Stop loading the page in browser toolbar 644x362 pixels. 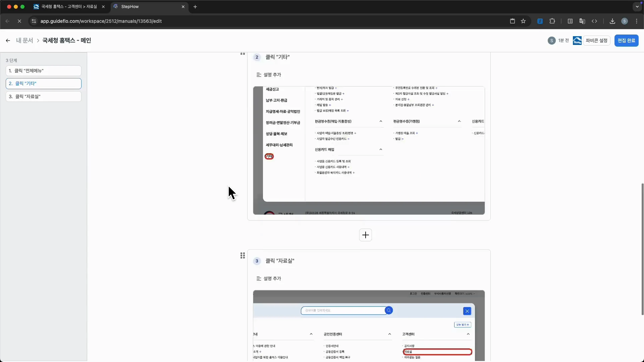click(x=19, y=21)
